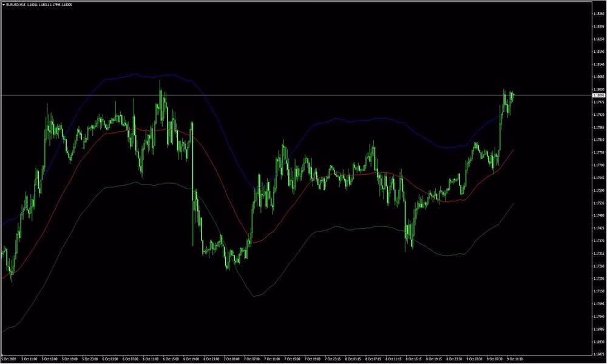607x364 pixels.
Task: Click the small triangle before EURUSD,M15
Action: (4, 5)
